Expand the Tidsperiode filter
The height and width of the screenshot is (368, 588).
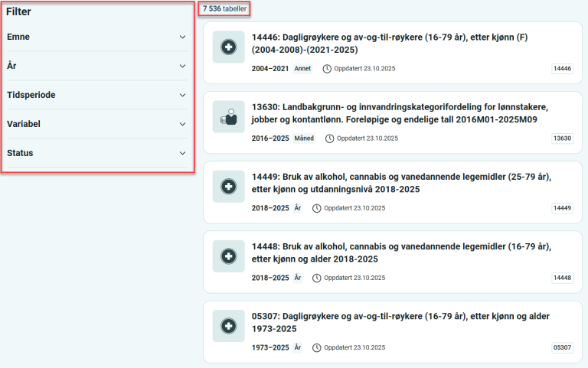[97, 95]
